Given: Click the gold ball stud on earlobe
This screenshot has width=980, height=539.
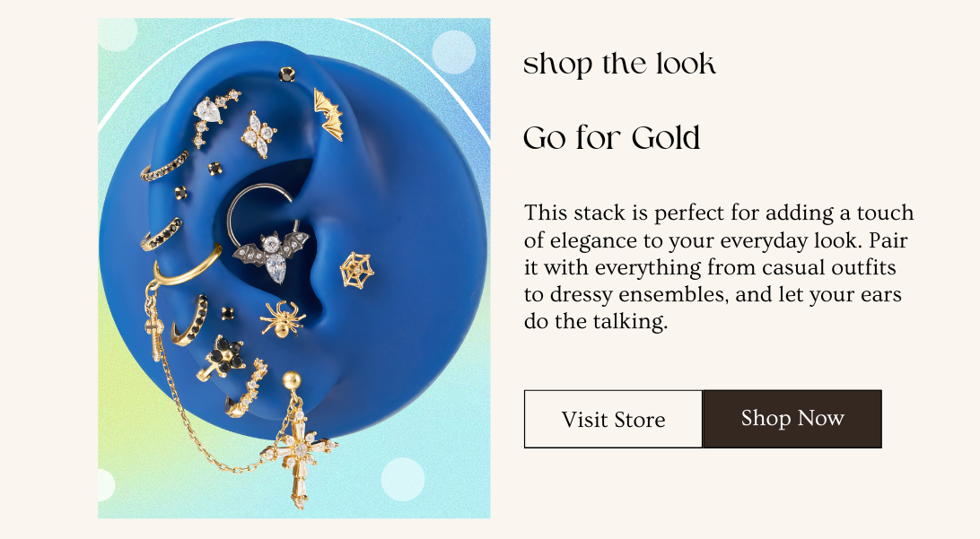Looking at the screenshot, I should pyautogui.click(x=292, y=379).
